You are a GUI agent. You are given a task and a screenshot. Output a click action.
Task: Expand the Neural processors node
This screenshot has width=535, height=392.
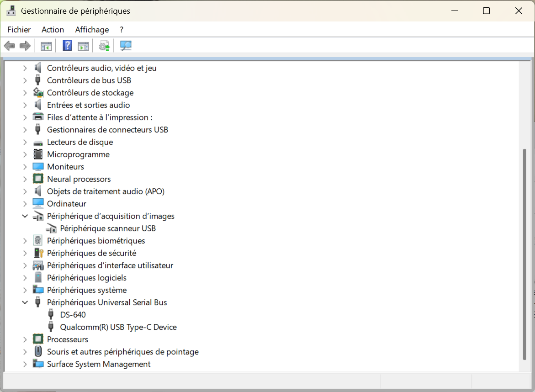25,179
